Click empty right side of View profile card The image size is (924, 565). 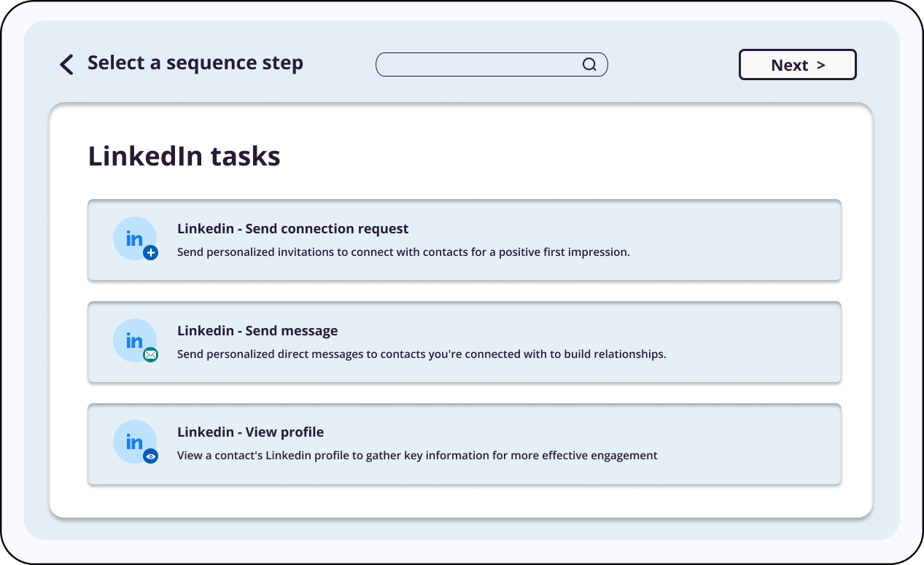[758, 444]
